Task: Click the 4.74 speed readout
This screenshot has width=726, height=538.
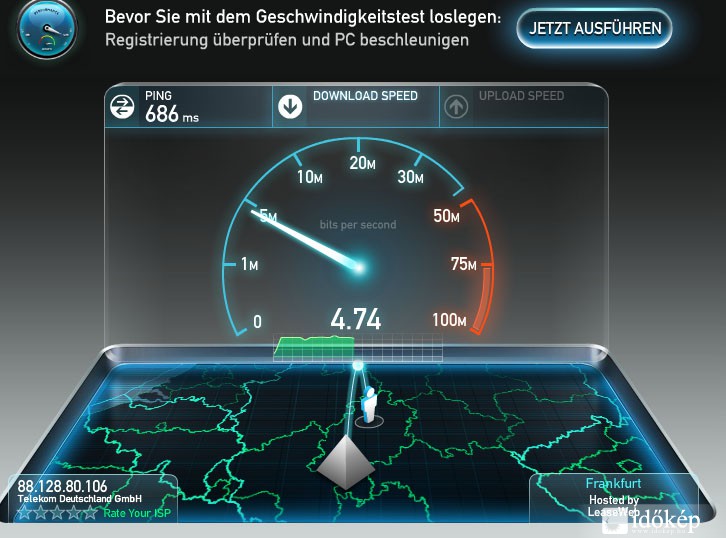Action: 356,319
